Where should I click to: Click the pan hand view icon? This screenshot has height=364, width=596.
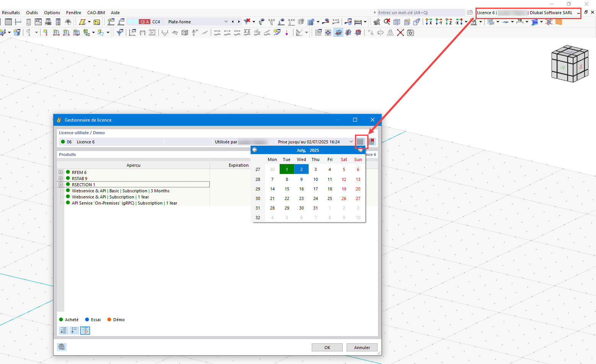click(x=377, y=22)
